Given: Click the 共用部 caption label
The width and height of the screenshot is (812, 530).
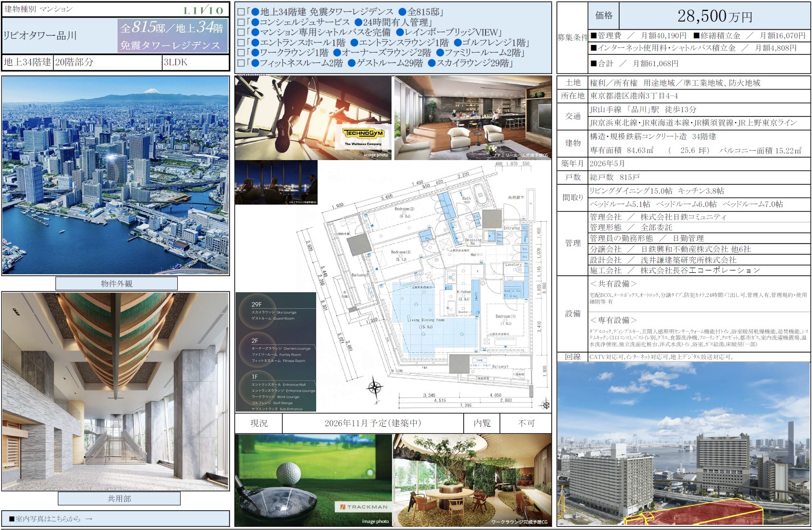Looking at the screenshot, I should (119, 499).
